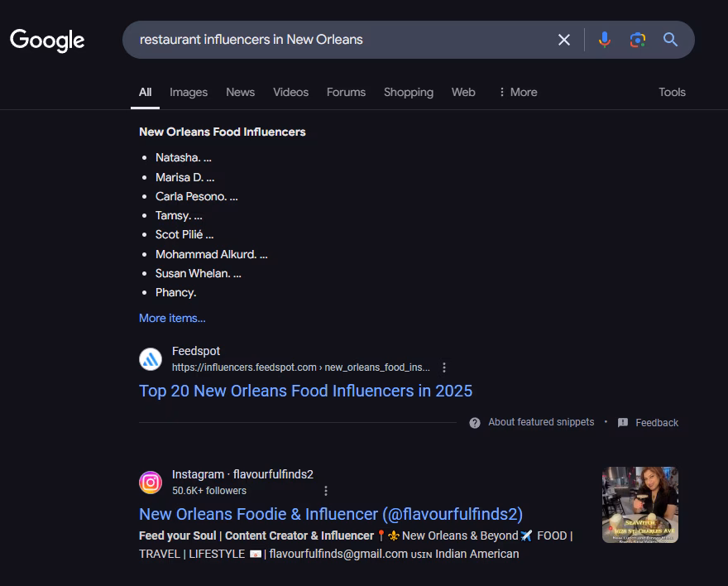This screenshot has width=728, height=586.
Task: Open the News results tab
Action: click(x=240, y=92)
